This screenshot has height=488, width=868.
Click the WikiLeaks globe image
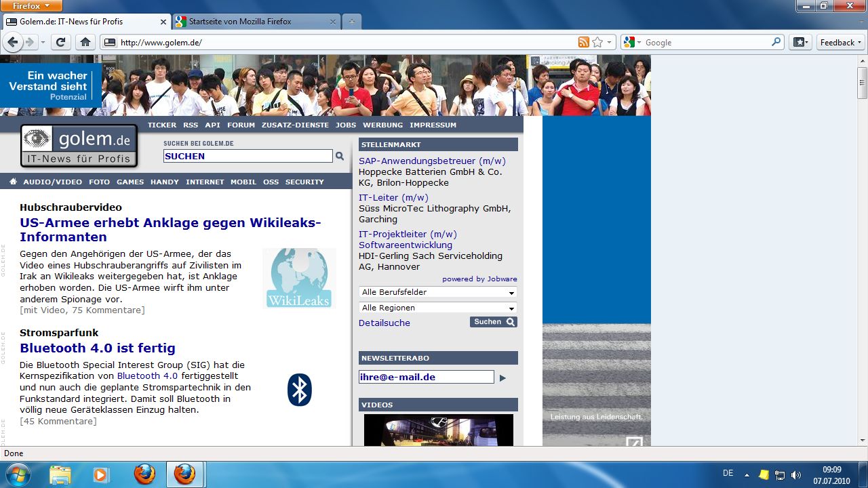click(x=299, y=278)
